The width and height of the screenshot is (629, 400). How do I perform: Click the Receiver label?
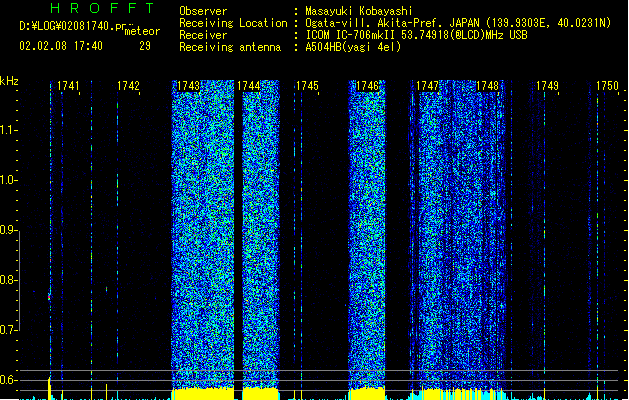[203, 35]
